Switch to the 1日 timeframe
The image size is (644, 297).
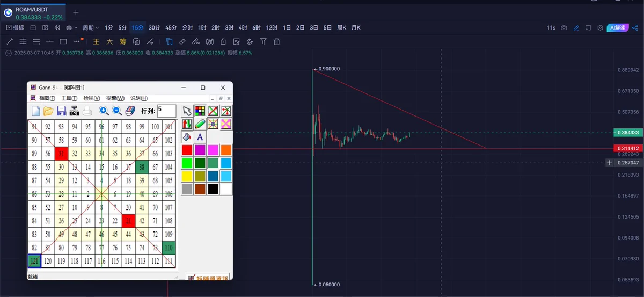click(x=287, y=27)
